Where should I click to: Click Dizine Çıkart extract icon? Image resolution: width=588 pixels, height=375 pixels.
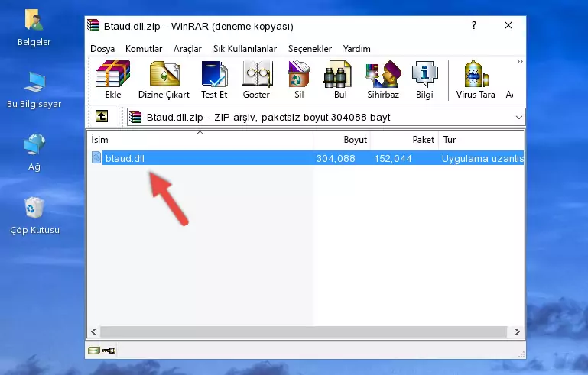[x=164, y=79]
